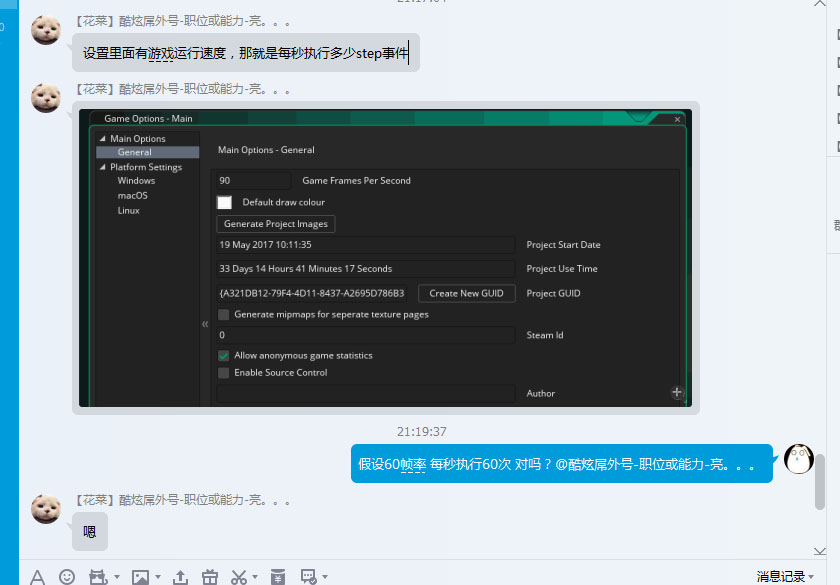Click the animated sticker/GIF icon
The image size is (840, 585).
tap(98, 577)
